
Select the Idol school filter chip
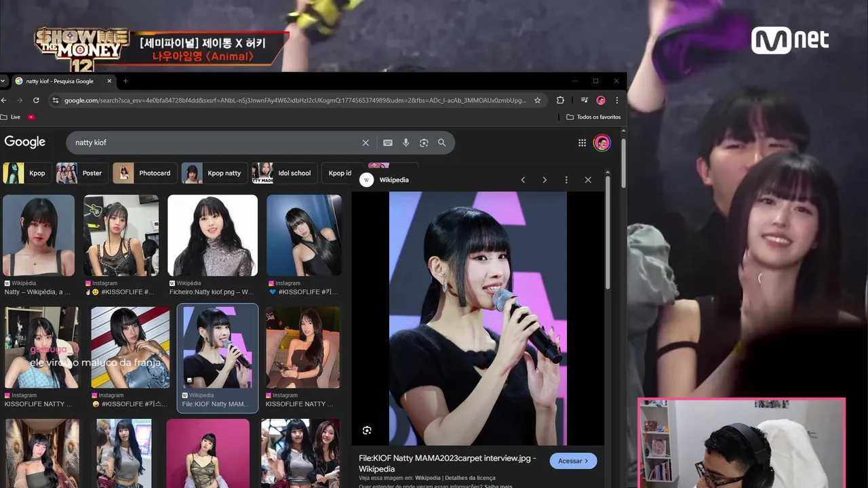[x=283, y=173]
